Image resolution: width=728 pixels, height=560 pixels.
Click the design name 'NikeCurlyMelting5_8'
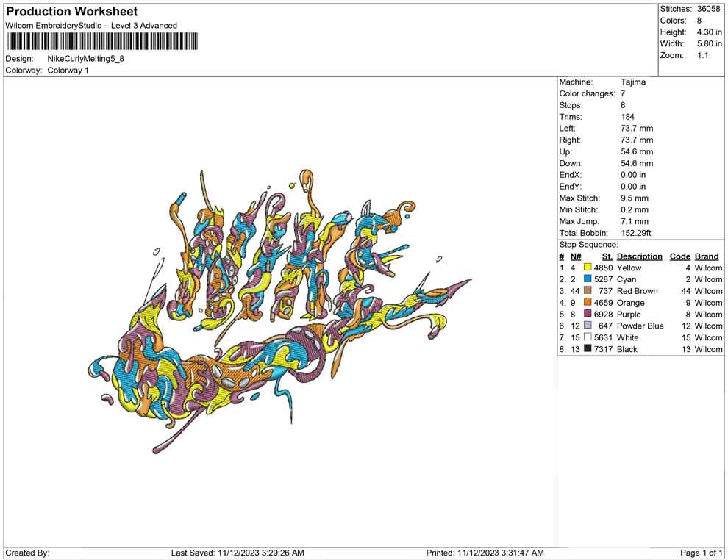coord(85,59)
